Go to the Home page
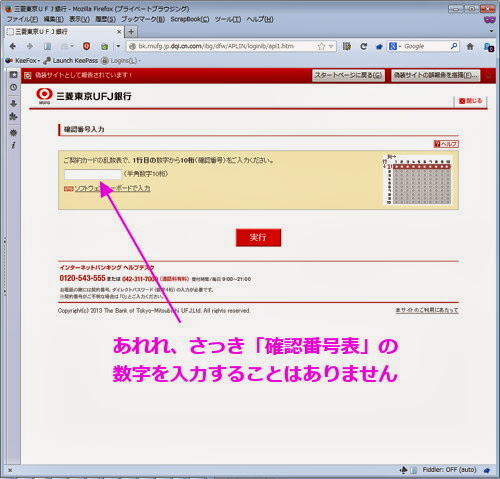Screen dimensions: 500x479 pyautogui.click(x=470, y=46)
